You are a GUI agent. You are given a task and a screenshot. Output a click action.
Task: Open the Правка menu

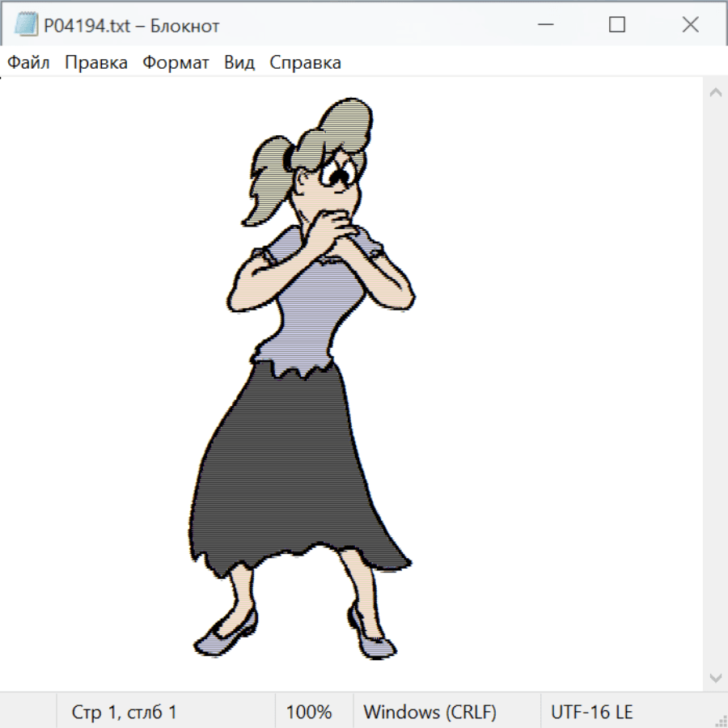coord(95,62)
